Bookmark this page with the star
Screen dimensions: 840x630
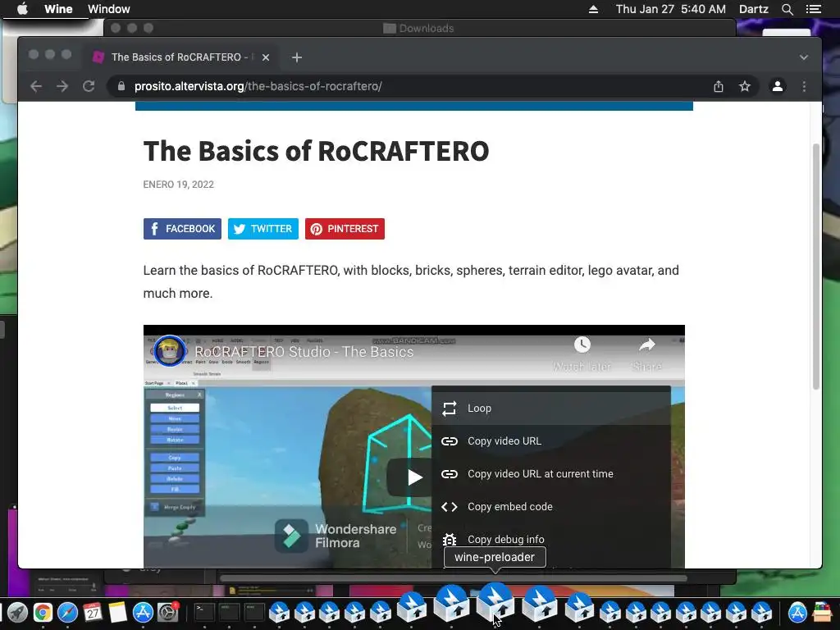pos(745,86)
